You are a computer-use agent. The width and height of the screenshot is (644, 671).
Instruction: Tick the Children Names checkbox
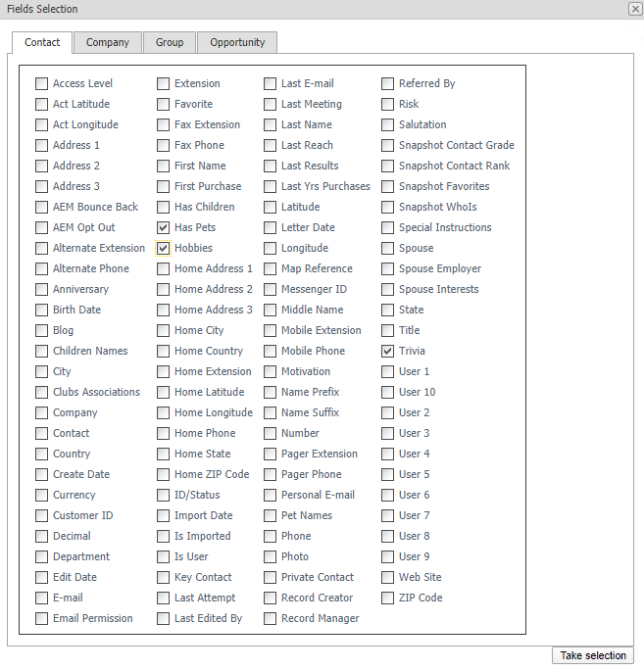[x=41, y=351]
